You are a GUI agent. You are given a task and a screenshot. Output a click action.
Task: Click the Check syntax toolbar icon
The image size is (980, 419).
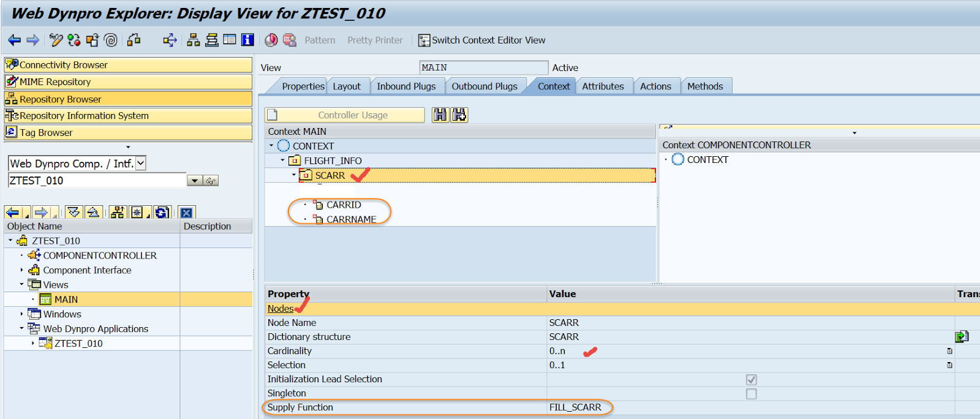pyautogui.click(x=134, y=40)
